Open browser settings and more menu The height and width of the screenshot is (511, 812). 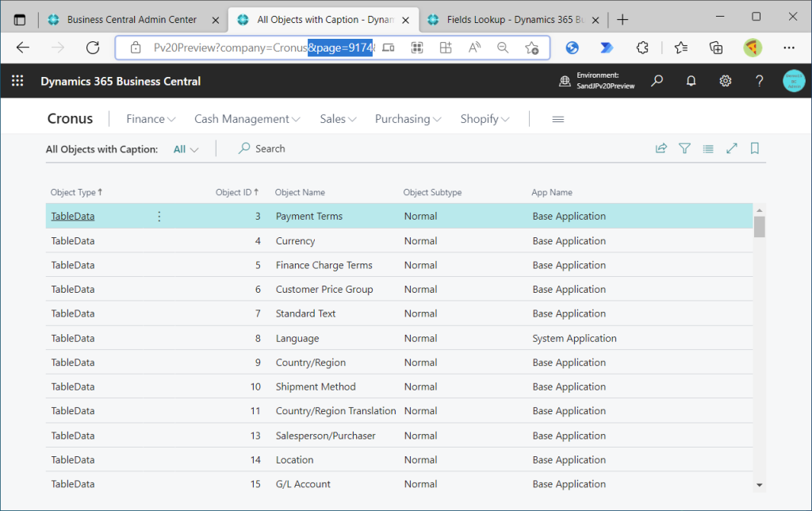pyautogui.click(x=789, y=48)
